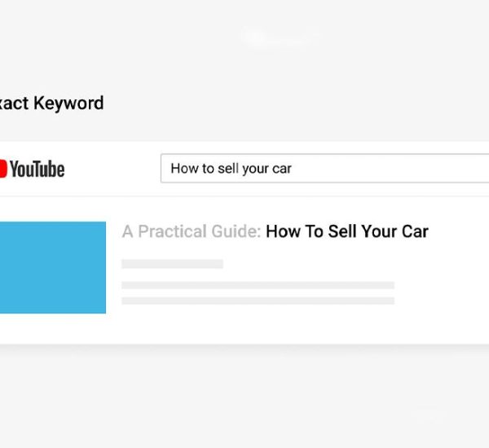Screen dimensions: 489x448
Task: Click the gray "A Practical Guide:" title prefix
Action: coord(192,231)
